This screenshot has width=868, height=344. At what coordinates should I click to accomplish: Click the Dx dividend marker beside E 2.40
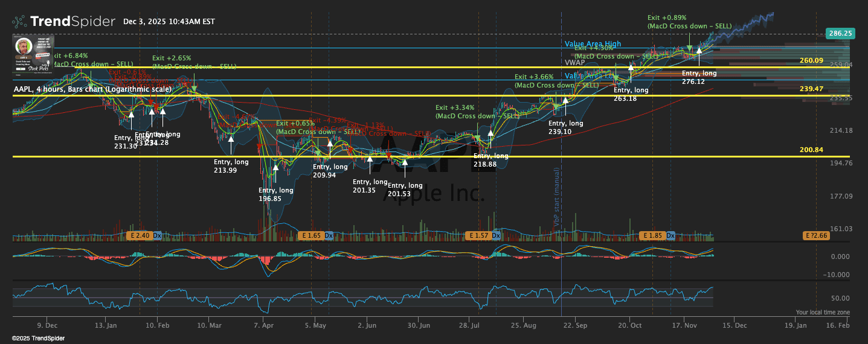coord(157,235)
